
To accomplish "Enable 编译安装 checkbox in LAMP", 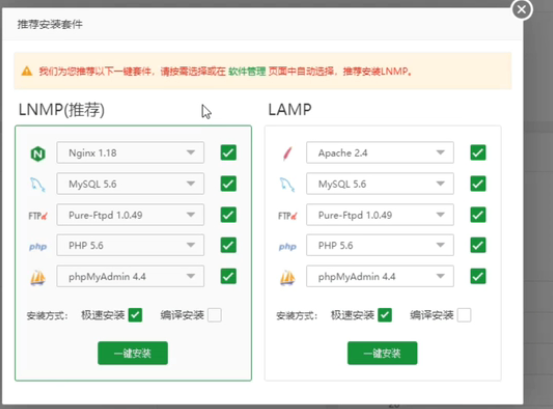I will pyautogui.click(x=464, y=315).
